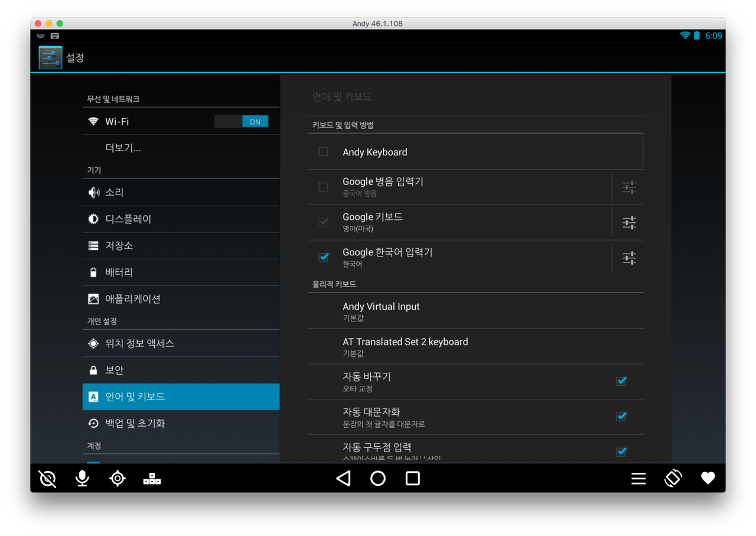Image resolution: width=756 pixels, height=536 pixels.
Task: Select 저장소 in the settings list
Action: pos(181,245)
